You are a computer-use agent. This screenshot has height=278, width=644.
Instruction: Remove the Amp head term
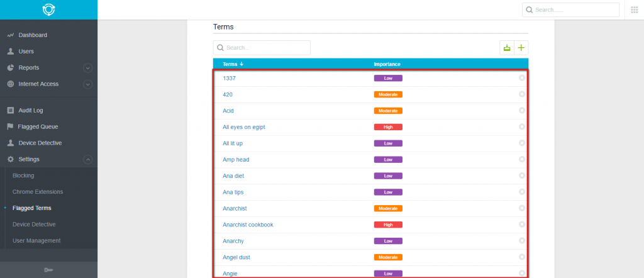pyautogui.click(x=521, y=159)
